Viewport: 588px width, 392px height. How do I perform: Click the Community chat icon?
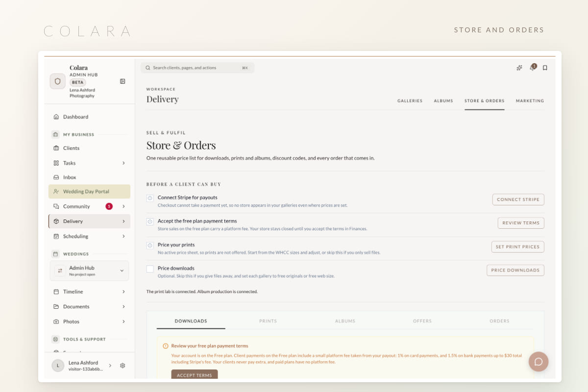(x=56, y=206)
